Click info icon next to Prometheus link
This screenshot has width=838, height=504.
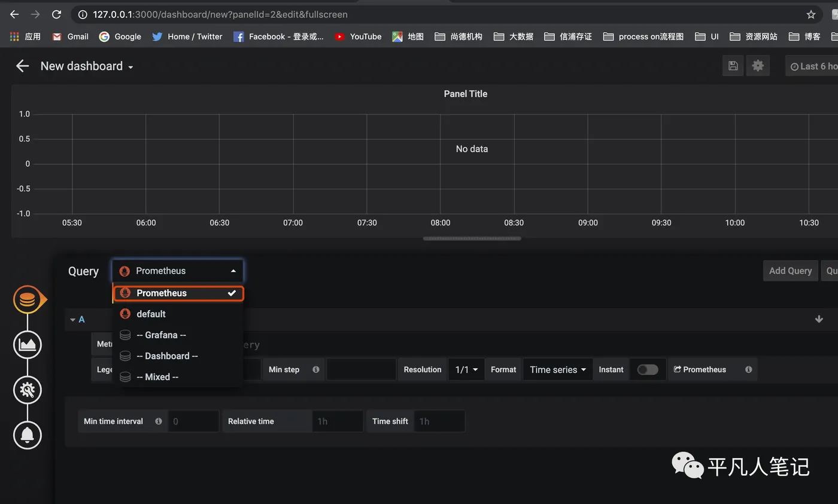(x=748, y=369)
